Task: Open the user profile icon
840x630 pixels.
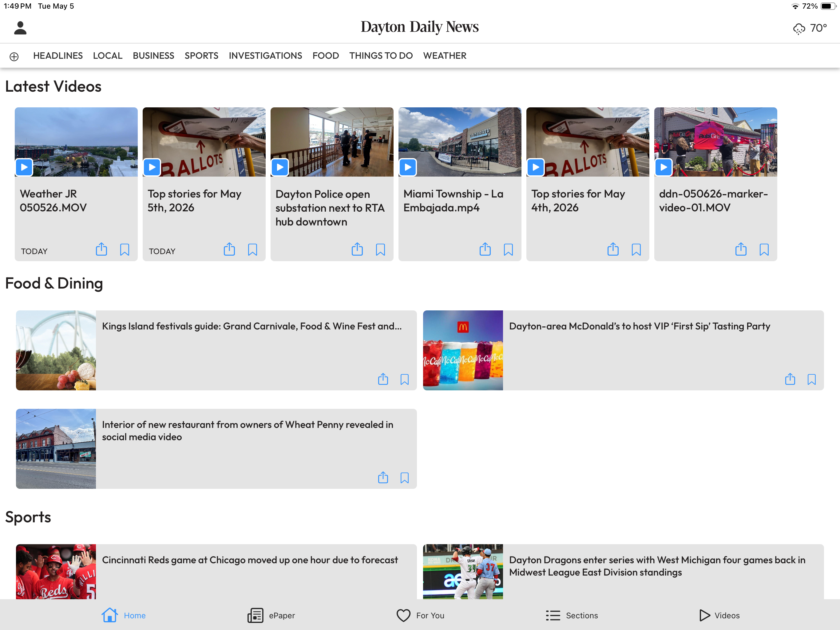Action: point(20,28)
